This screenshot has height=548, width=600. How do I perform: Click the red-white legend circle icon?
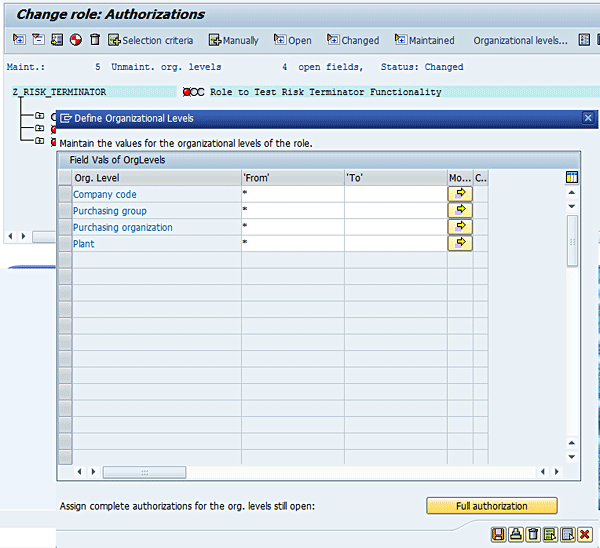click(x=76, y=40)
